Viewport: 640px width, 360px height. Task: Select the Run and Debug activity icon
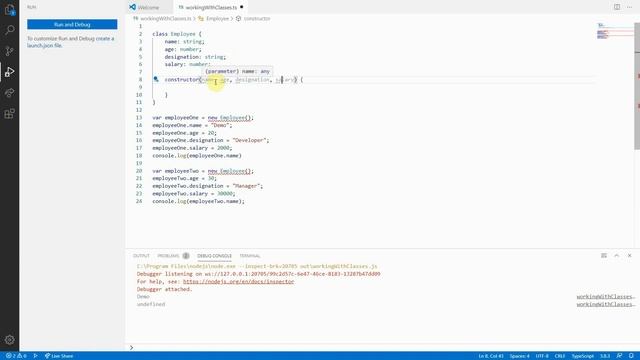click(9, 72)
